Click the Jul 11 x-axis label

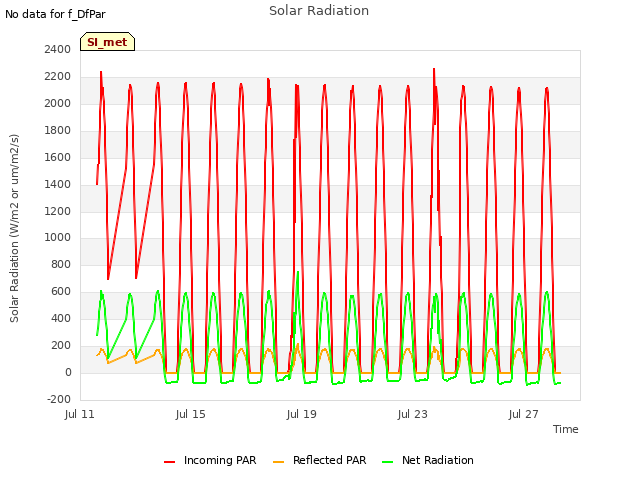(80, 414)
